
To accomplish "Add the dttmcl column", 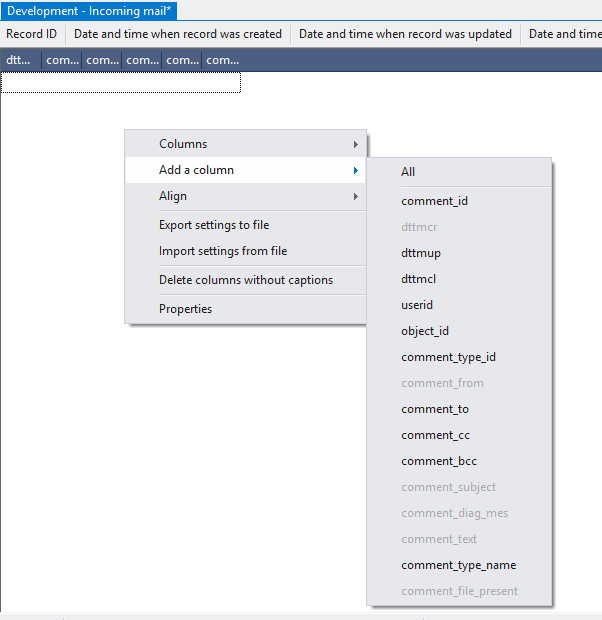I will (x=418, y=279).
